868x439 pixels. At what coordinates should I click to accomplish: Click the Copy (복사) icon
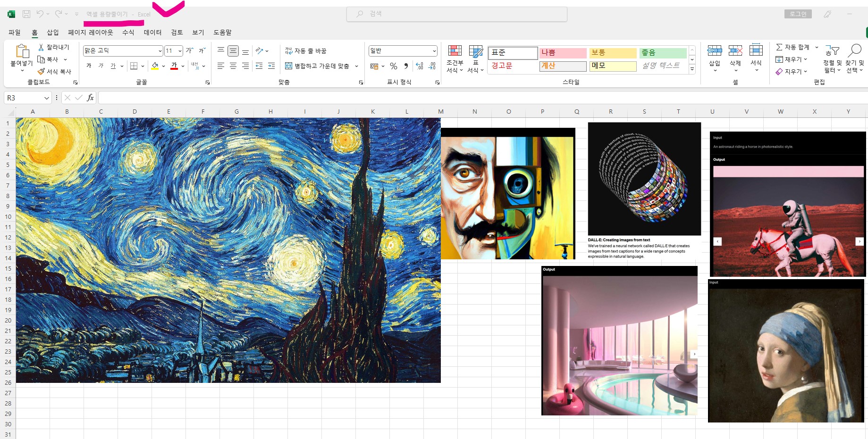pyautogui.click(x=41, y=59)
